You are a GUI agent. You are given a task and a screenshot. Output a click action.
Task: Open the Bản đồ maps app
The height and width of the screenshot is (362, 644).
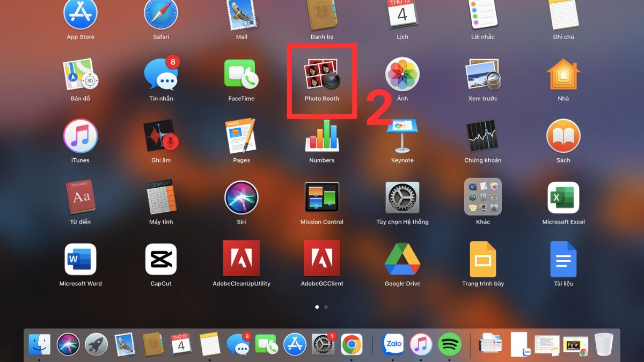(80, 74)
